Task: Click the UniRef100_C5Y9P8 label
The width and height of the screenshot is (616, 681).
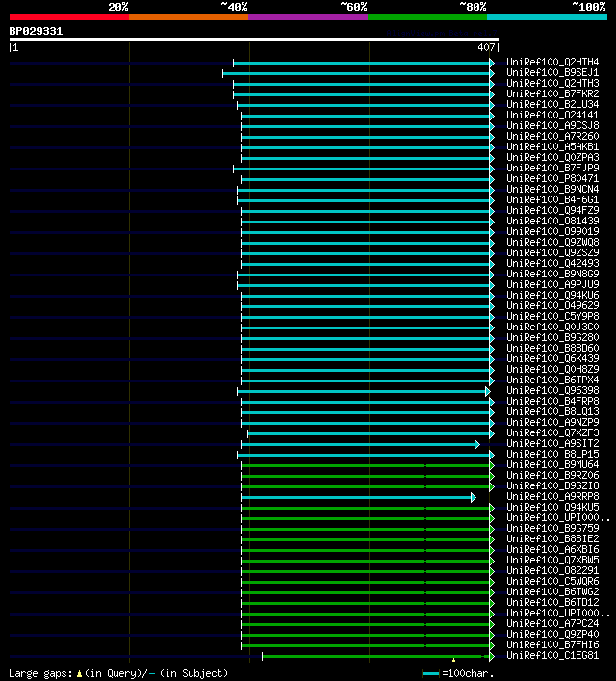Action: click(x=552, y=316)
